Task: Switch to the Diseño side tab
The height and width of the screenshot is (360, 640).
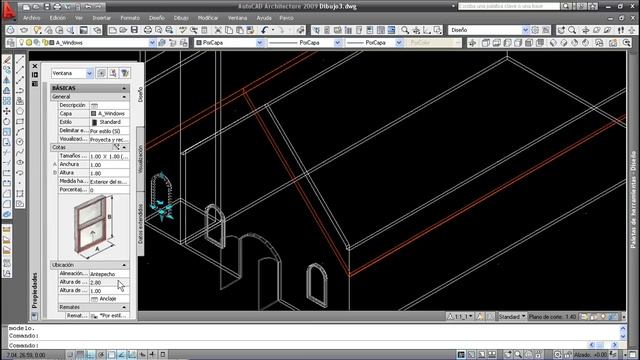Action: click(140, 95)
